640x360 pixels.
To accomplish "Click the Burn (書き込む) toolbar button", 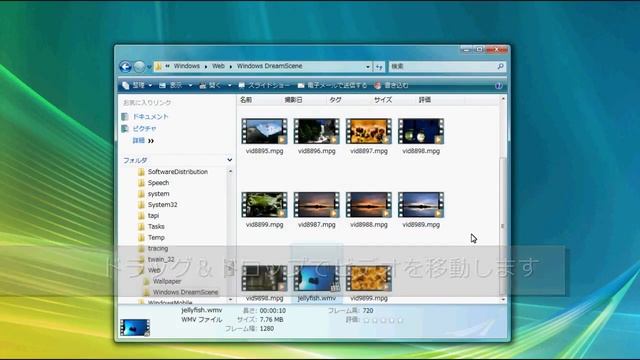I will click(x=391, y=85).
